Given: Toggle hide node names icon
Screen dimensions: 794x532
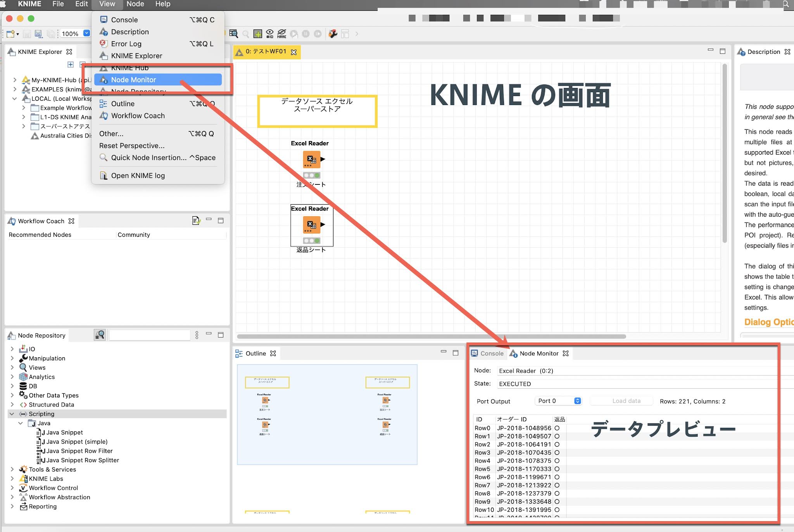Looking at the screenshot, I should 282,34.
